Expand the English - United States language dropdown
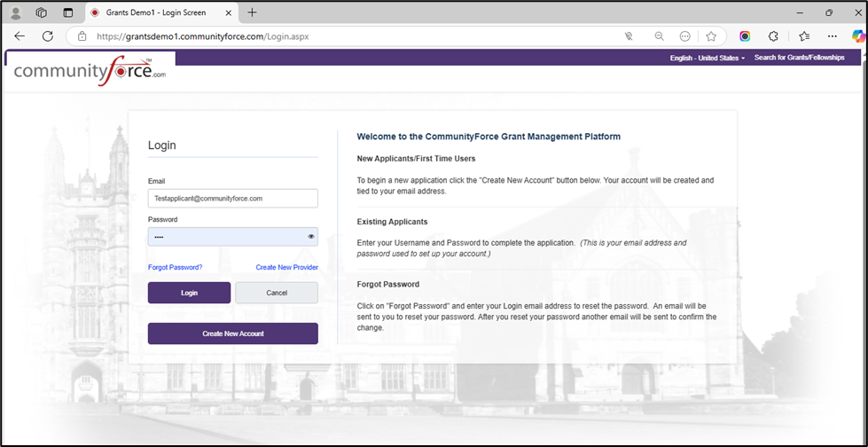 coord(708,58)
